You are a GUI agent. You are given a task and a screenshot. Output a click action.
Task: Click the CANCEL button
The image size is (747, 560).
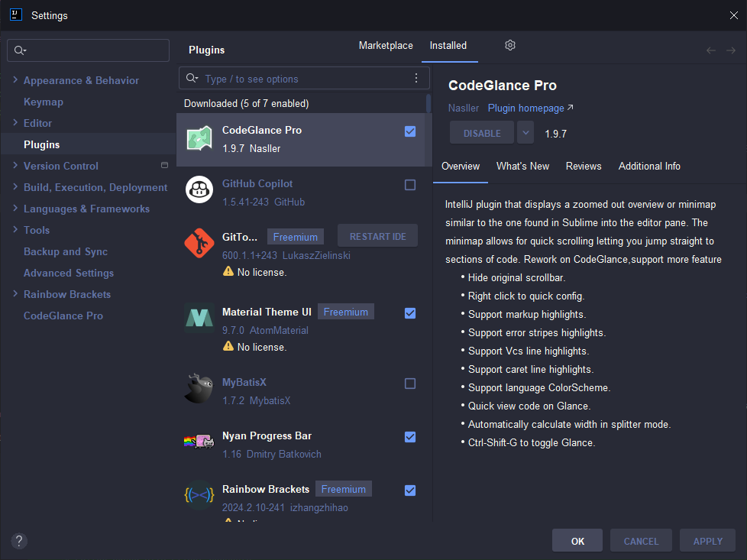pyautogui.click(x=642, y=540)
